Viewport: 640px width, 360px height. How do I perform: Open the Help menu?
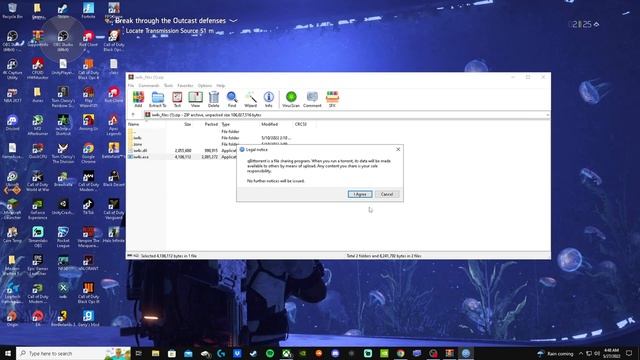tap(220, 86)
